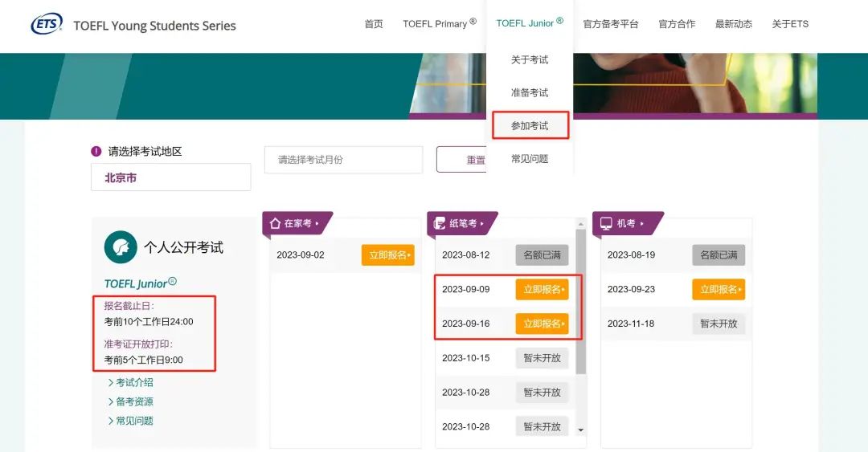The width and height of the screenshot is (868, 452).
Task: Expand the 机考 tab
Action: [628, 223]
